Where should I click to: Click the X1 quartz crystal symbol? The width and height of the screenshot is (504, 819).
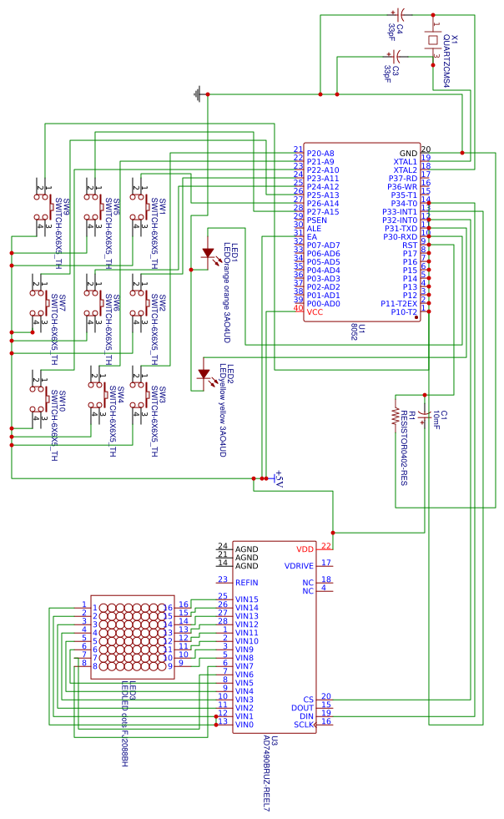[x=433, y=40]
